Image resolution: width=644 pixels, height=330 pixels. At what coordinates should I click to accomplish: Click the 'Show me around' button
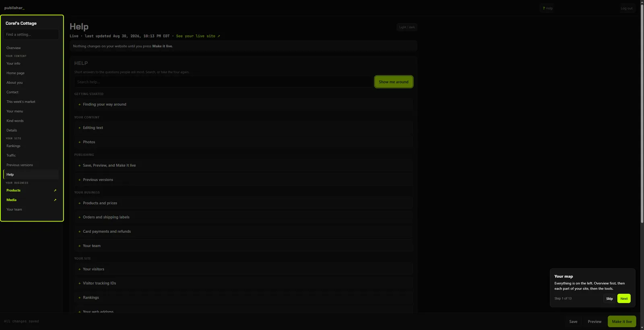coord(394,82)
